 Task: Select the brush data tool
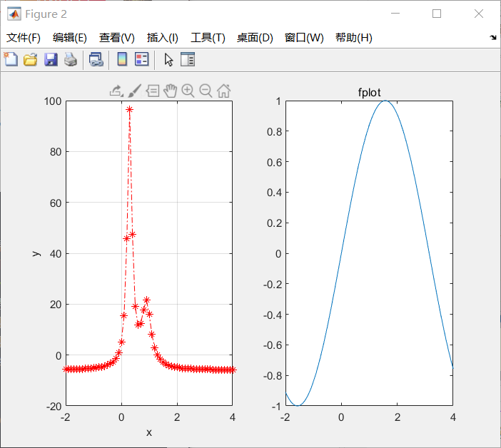tap(134, 91)
